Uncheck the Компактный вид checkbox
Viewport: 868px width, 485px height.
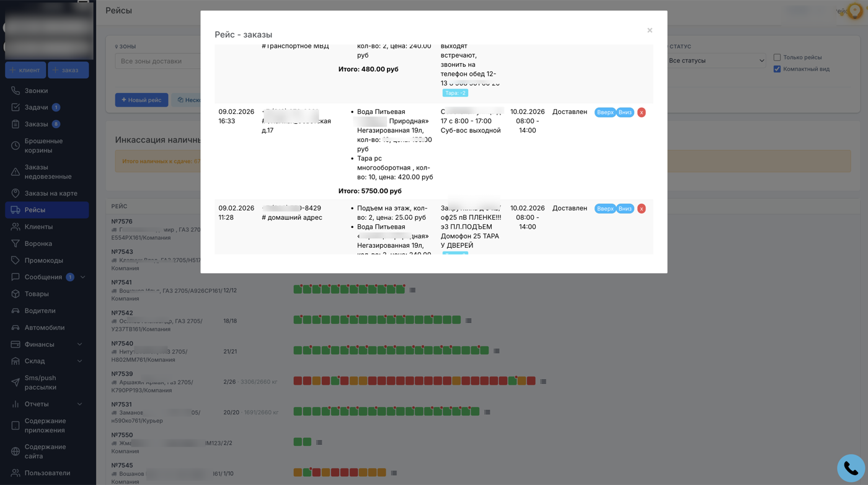777,69
